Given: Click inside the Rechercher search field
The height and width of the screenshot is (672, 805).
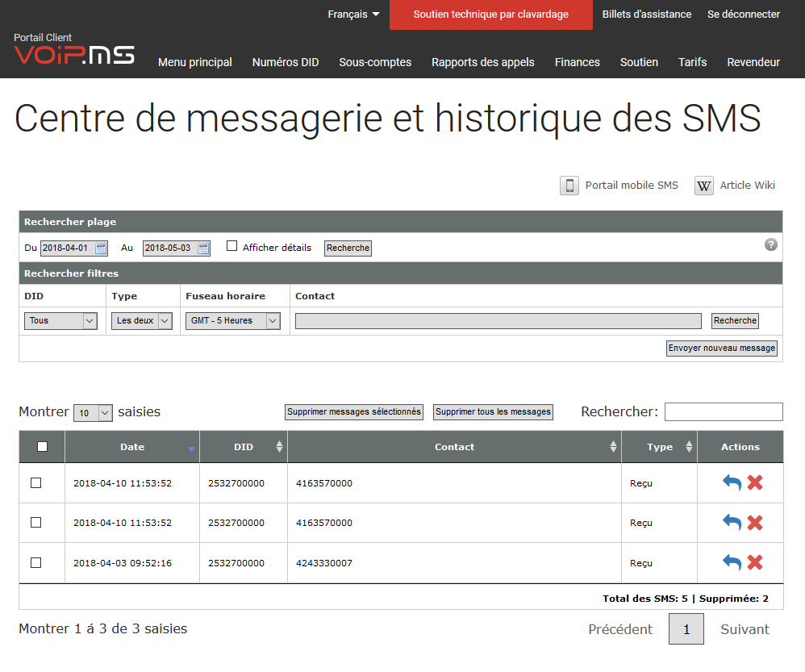Looking at the screenshot, I should (x=724, y=411).
